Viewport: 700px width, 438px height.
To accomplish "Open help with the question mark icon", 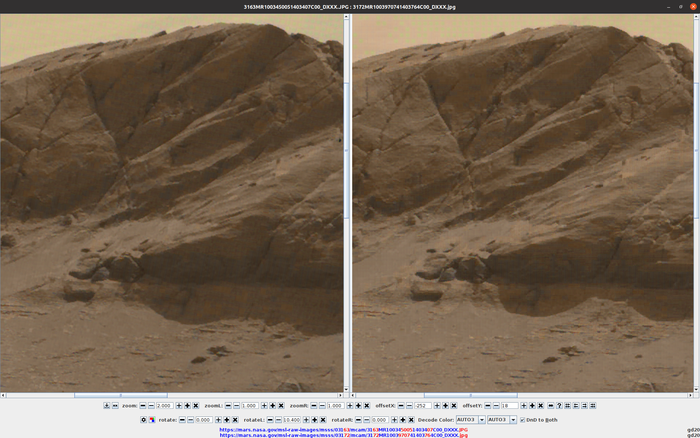I will [x=559, y=405].
